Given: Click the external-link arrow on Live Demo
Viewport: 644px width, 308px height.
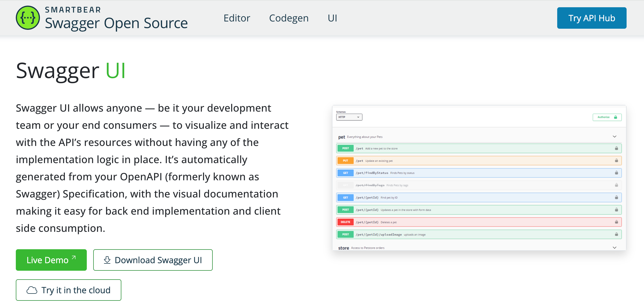Looking at the screenshot, I should click(73, 257).
